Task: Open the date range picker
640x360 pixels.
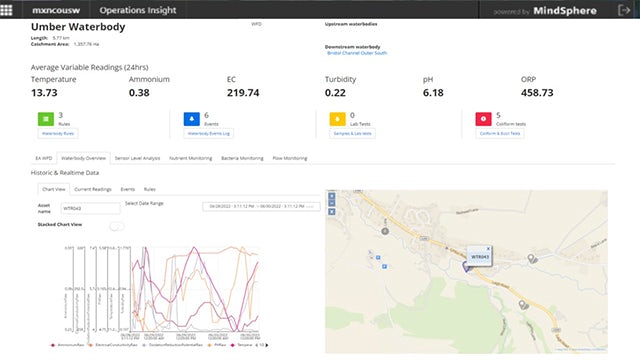Action: tap(261, 207)
